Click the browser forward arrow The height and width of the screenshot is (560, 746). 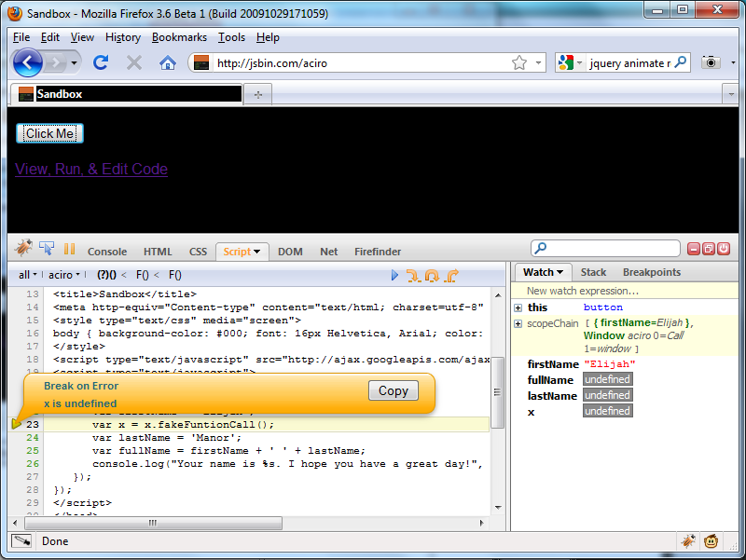[56, 62]
